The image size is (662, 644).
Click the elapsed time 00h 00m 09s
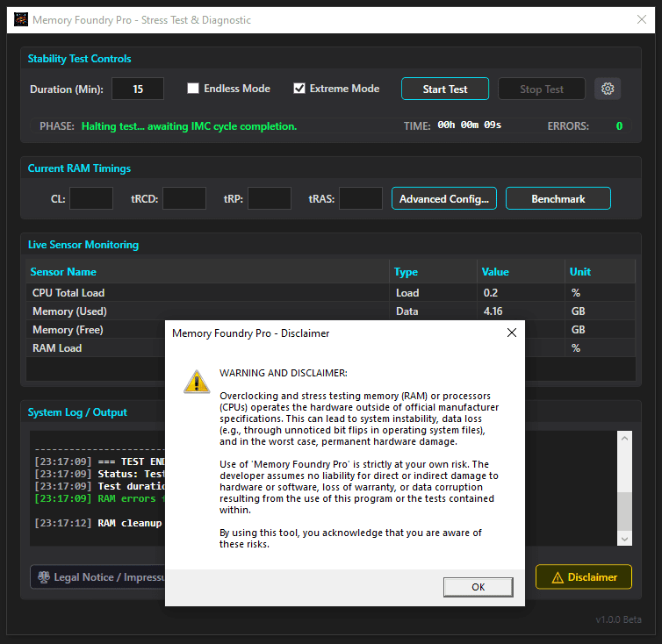469,125
